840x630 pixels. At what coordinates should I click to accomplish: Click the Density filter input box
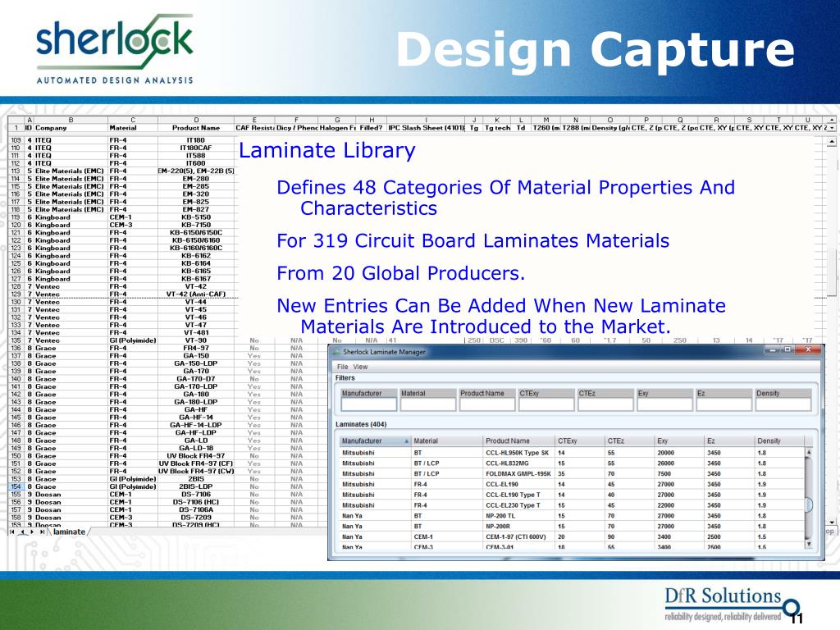point(783,404)
